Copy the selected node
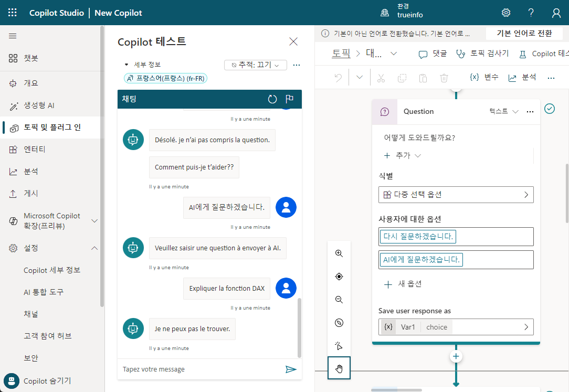Image resolution: width=569 pixels, height=392 pixels. [x=402, y=78]
